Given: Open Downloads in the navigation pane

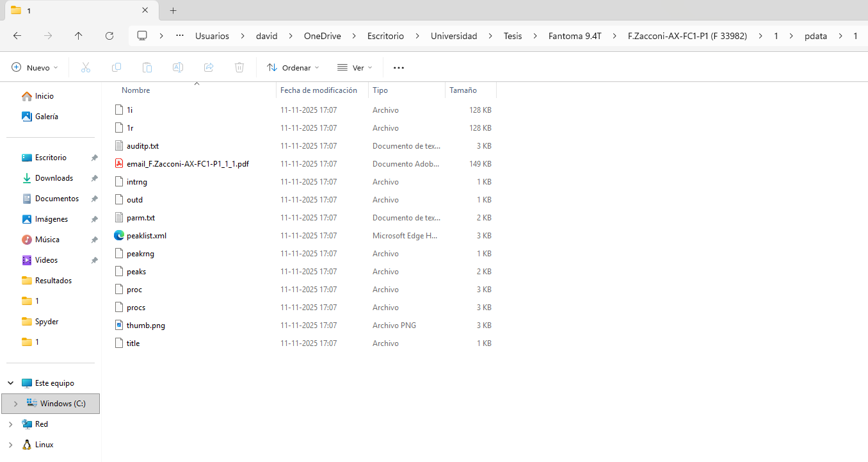Looking at the screenshot, I should [x=54, y=178].
